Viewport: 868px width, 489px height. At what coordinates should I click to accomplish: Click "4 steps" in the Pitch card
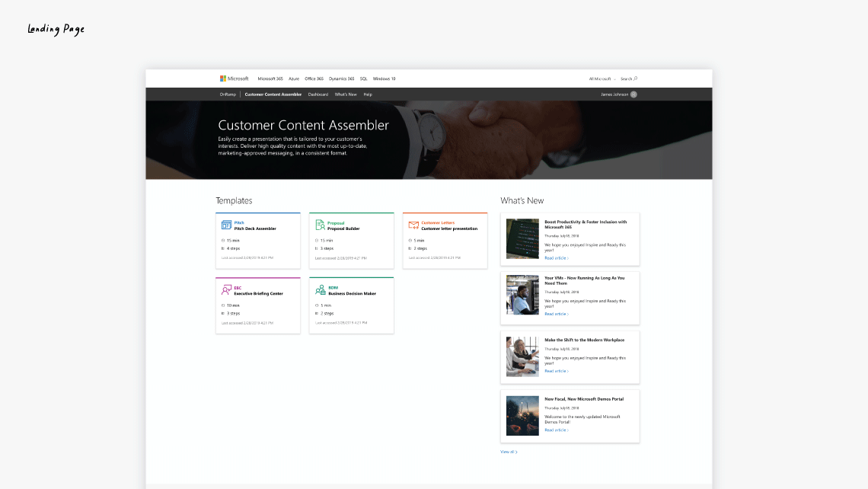tap(234, 248)
